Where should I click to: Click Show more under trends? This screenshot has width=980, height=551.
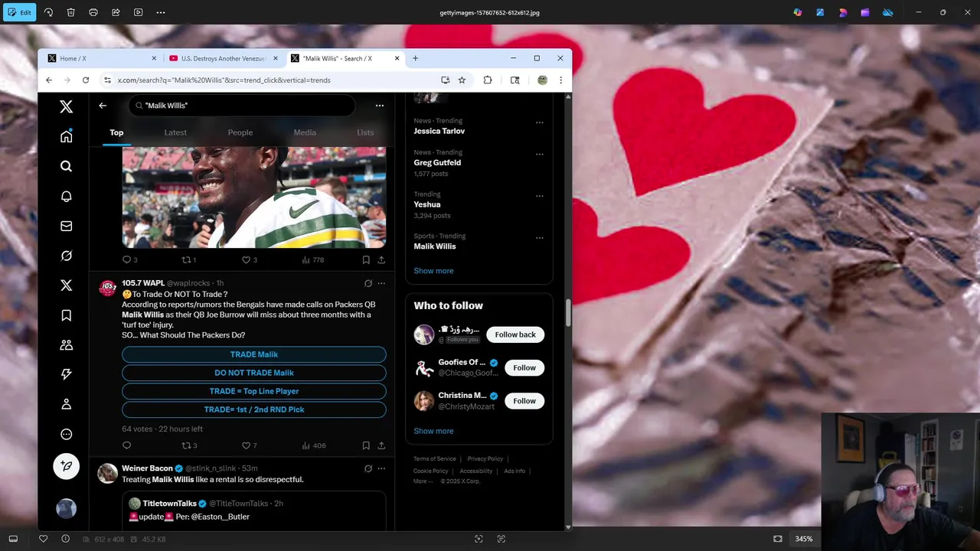click(433, 271)
